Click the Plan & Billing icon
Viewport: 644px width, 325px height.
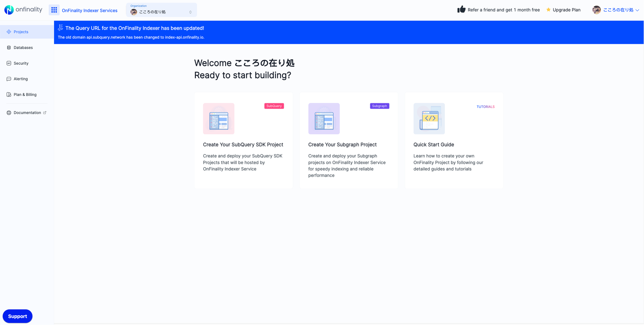coord(8,94)
